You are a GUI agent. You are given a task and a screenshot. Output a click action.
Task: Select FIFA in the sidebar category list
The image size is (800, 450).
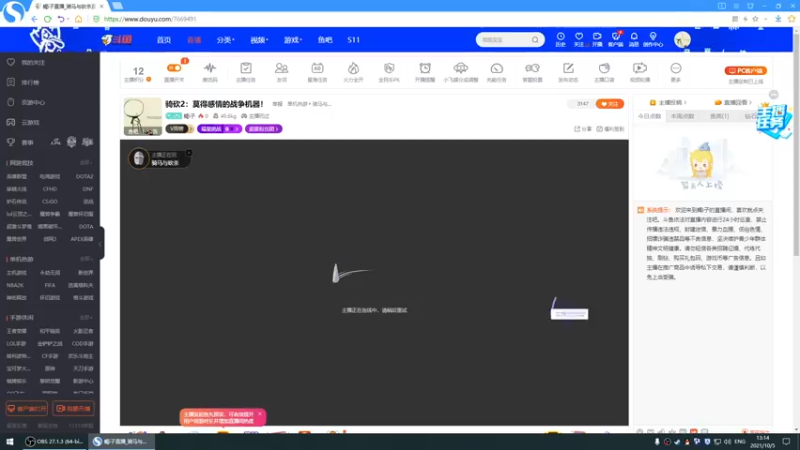point(49,285)
